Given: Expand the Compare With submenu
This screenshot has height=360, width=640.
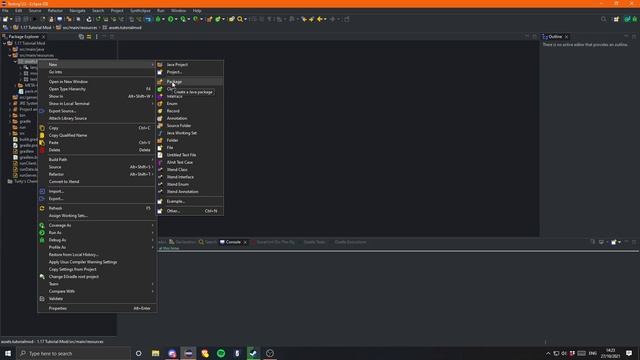Looking at the screenshot, I should click(153, 291).
